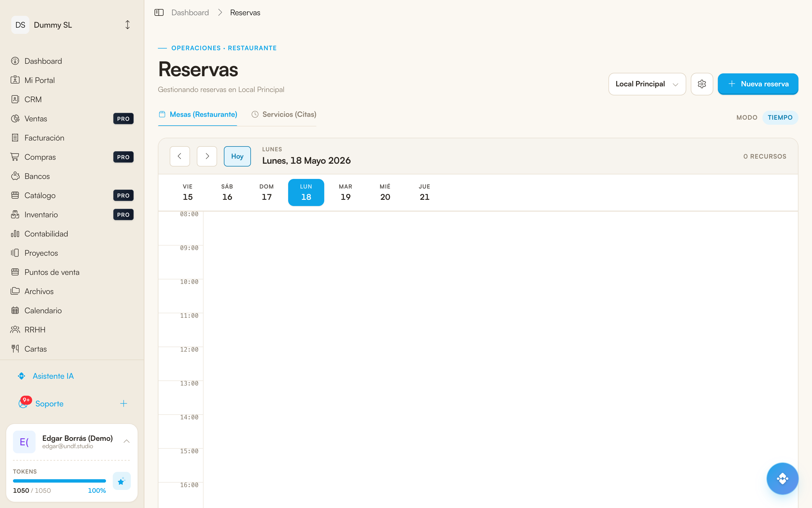Image resolution: width=812 pixels, height=508 pixels.
Task: Click the PRO badge next to Inventario
Action: [123, 214]
